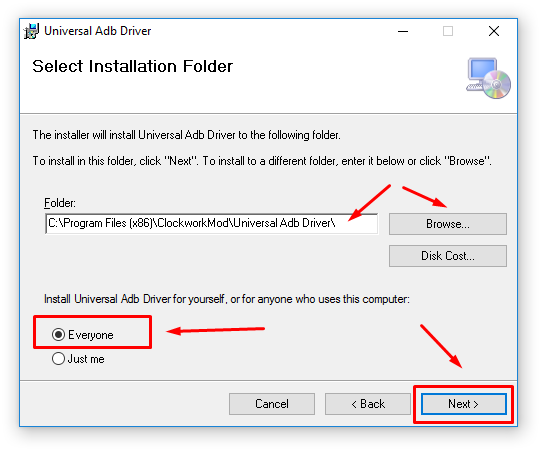
Task: Click the Universal Adb Driver window title text
Action: [98, 31]
